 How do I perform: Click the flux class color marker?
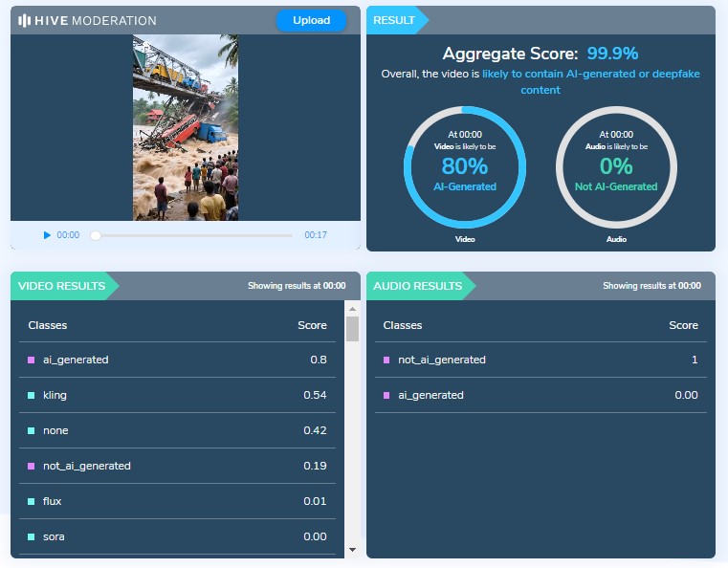32,502
